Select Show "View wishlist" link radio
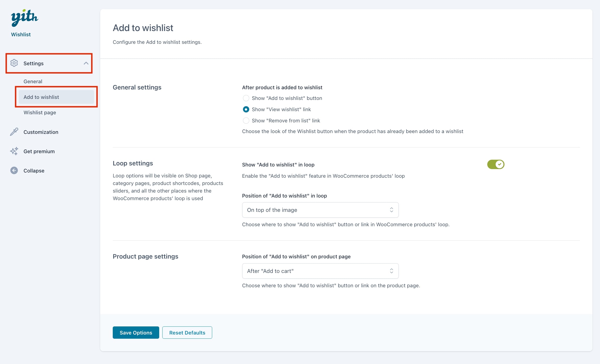The image size is (600, 364). pyautogui.click(x=246, y=109)
